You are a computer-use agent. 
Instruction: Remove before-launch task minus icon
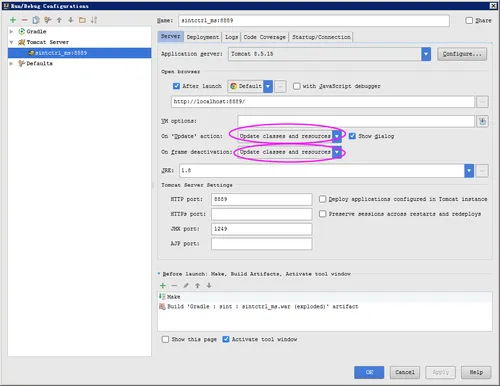(x=174, y=285)
